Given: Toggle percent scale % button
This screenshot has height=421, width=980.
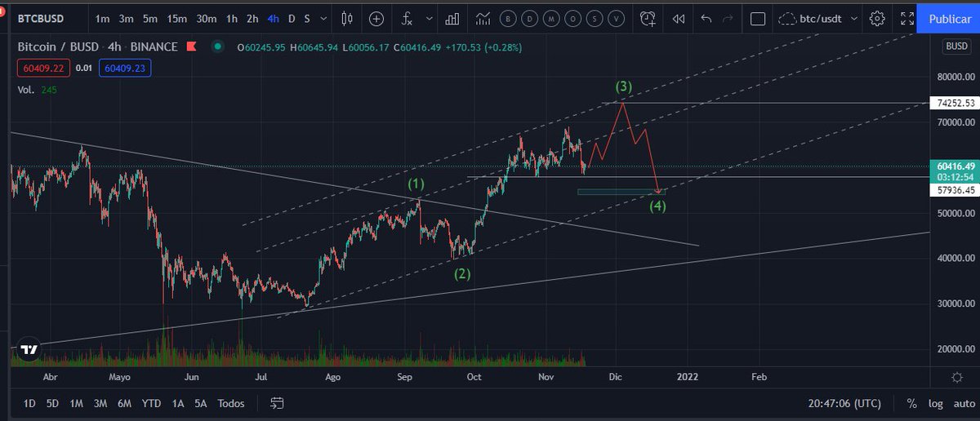Looking at the screenshot, I should [x=911, y=403].
